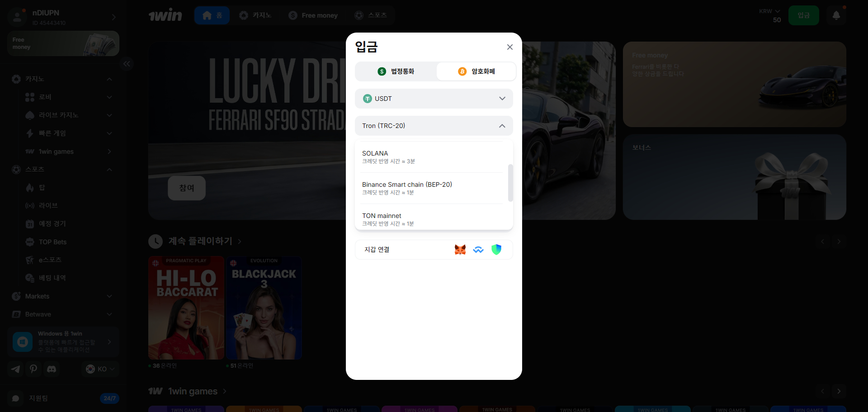
Task: Connect with the Trust Wallet shield icon
Action: pyautogui.click(x=496, y=250)
